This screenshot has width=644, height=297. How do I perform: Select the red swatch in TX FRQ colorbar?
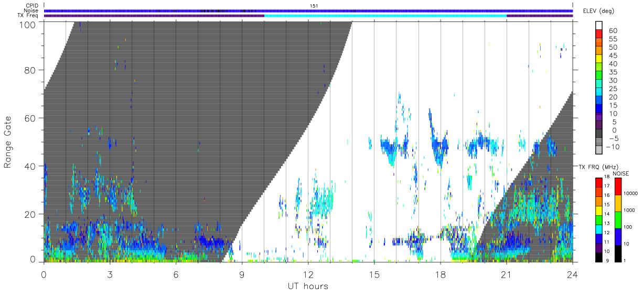point(599,182)
